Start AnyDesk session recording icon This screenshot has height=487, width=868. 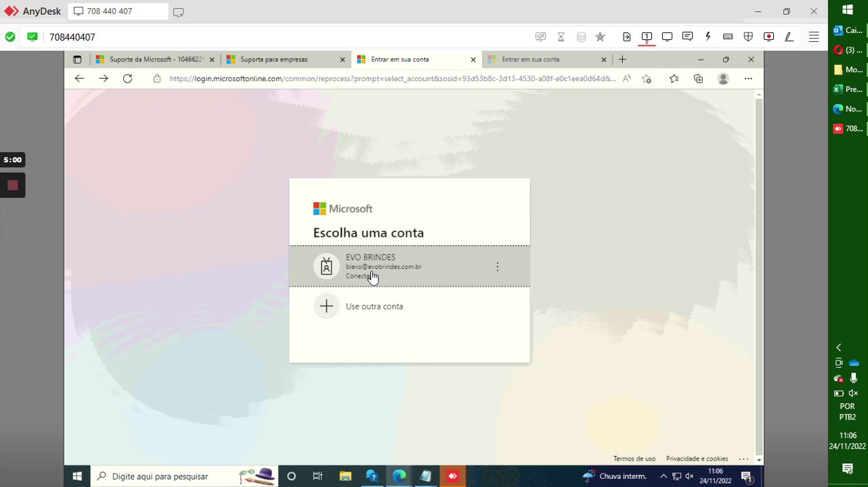[768, 37]
